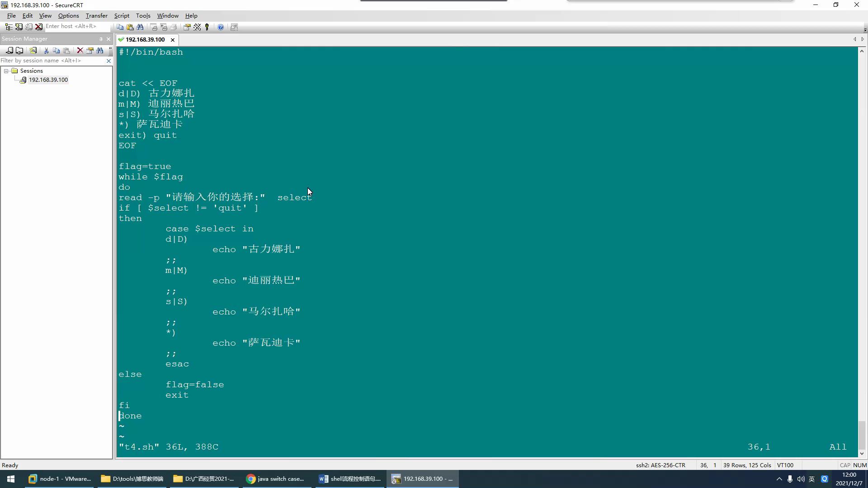The image size is (868, 488).
Task: Click the terminal scrollbar down arrow
Action: point(862,454)
